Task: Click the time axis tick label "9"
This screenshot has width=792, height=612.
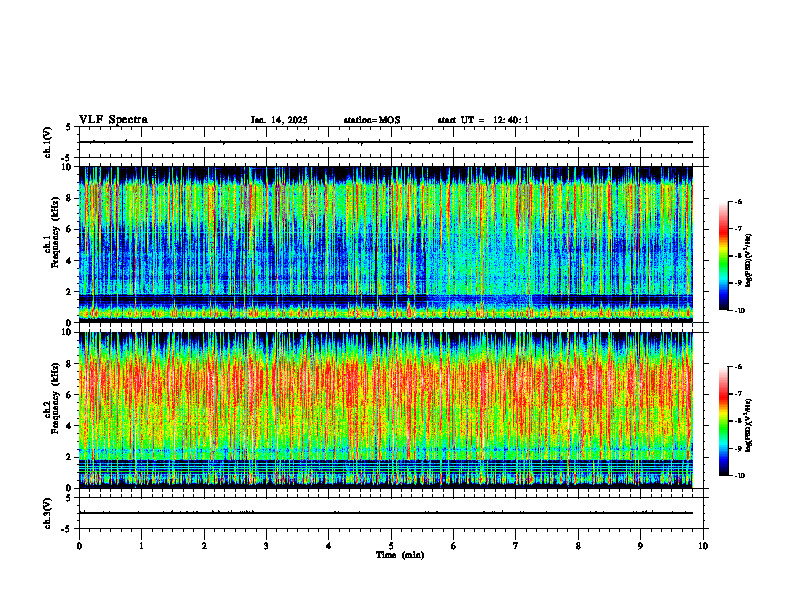Action: pyautogui.click(x=640, y=546)
